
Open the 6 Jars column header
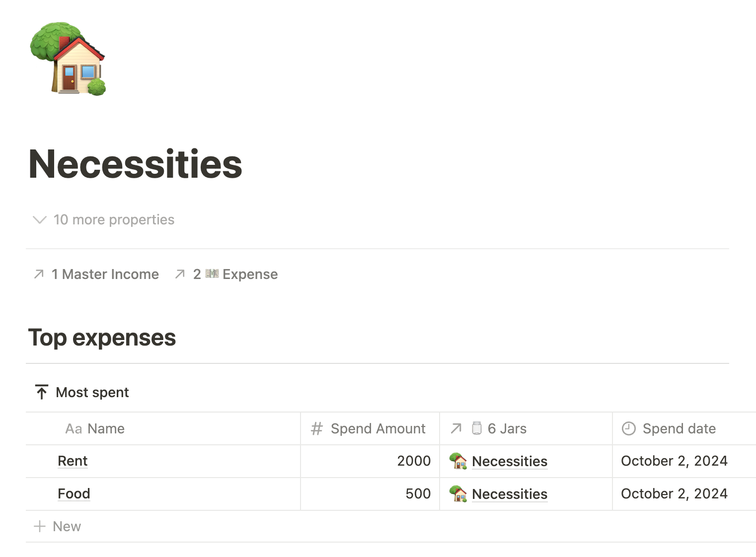coord(507,429)
